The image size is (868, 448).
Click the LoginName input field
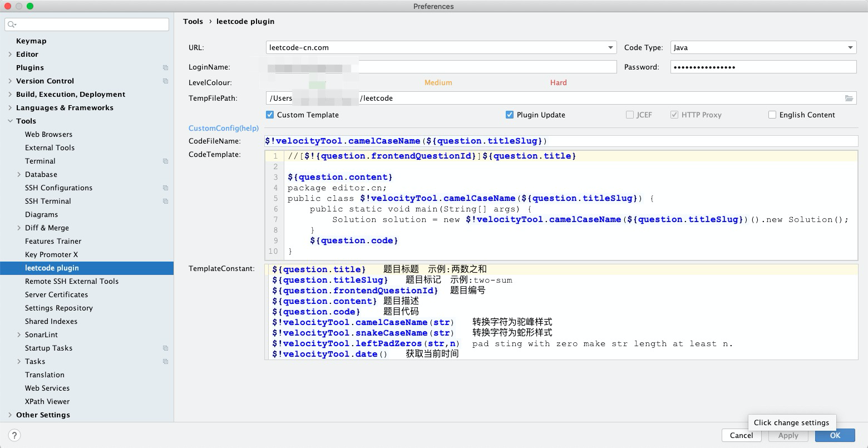[x=441, y=67]
